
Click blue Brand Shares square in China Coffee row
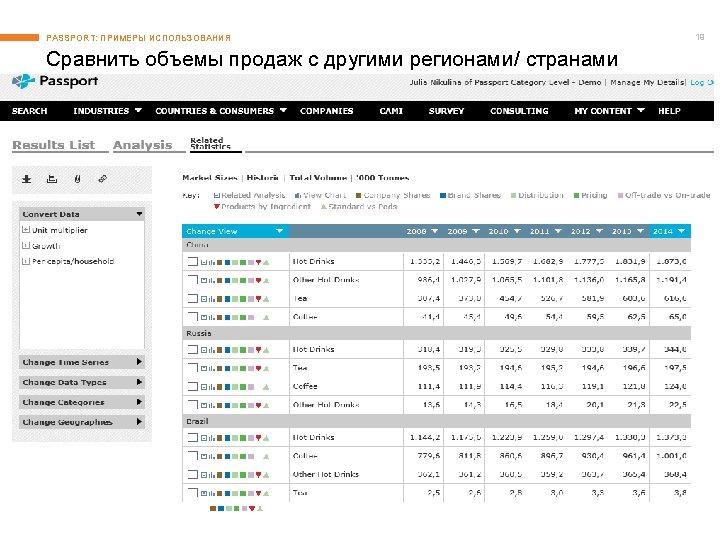click(x=227, y=317)
